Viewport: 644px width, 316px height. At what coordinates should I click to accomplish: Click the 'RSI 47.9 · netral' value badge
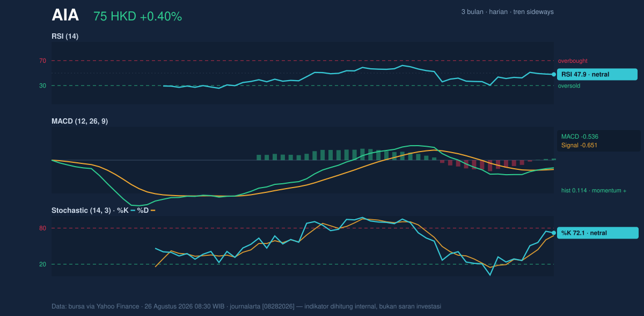tap(597, 74)
